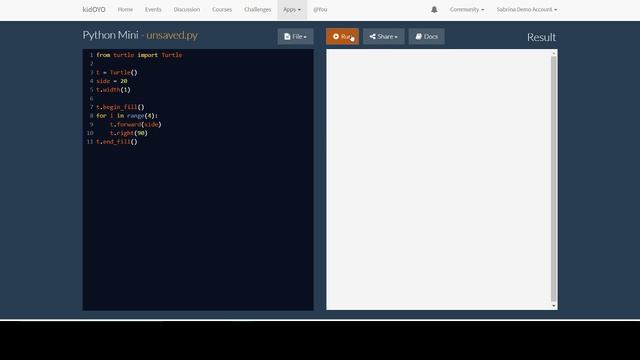Expand the Apps dropdown menu

(x=292, y=9)
